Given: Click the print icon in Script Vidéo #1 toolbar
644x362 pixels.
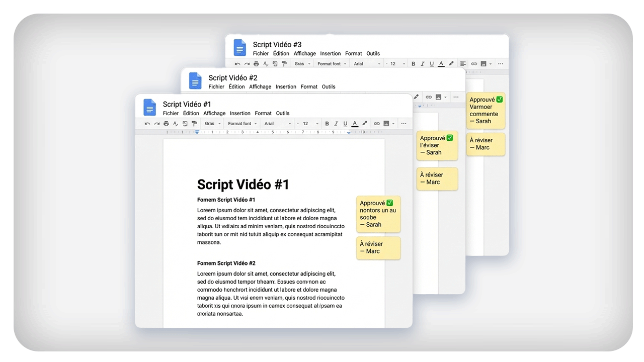Looking at the screenshot, I should click(166, 124).
